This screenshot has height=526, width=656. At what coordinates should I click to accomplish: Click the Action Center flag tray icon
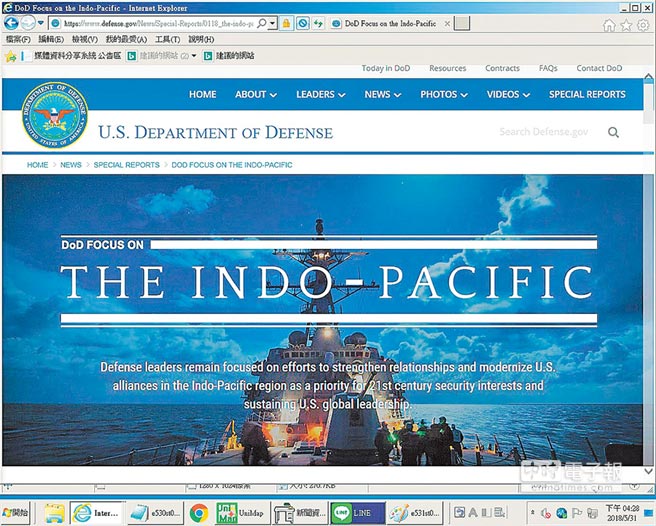pos(577,513)
